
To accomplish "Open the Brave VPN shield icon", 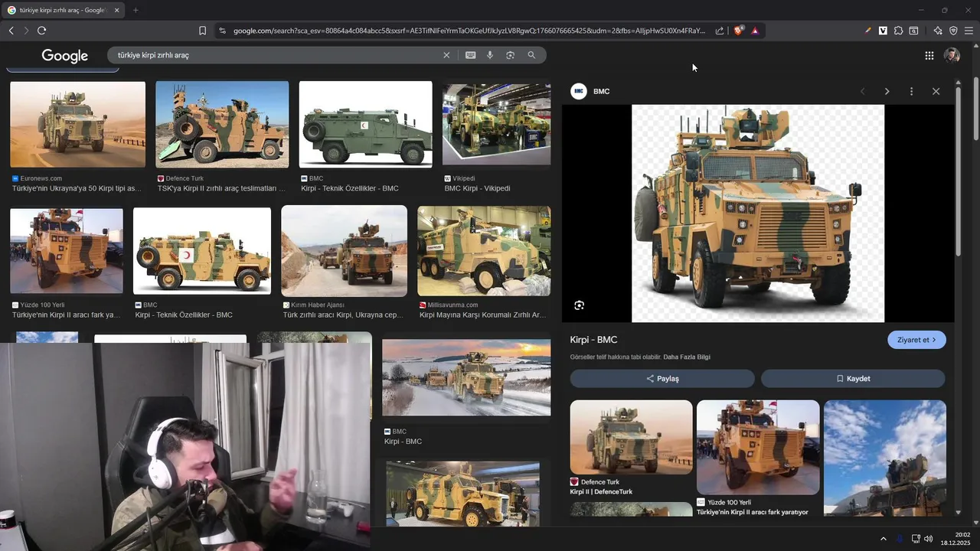I will [953, 31].
